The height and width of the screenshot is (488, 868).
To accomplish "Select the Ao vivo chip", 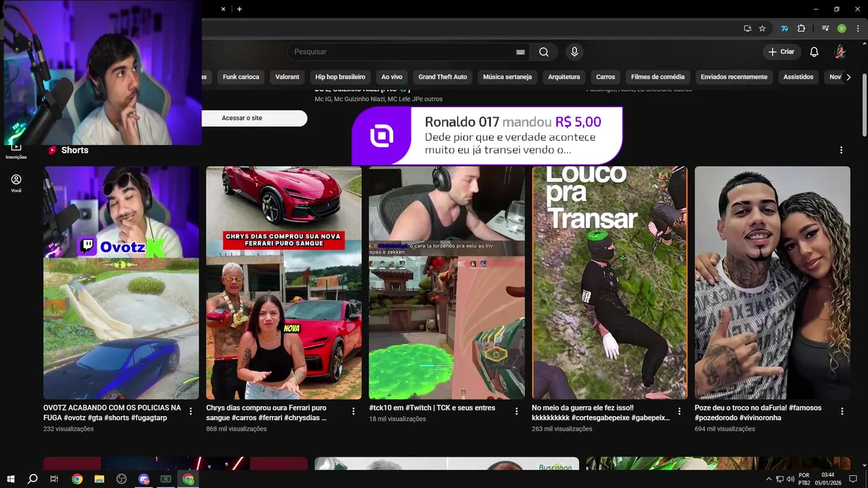I will [x=392, y=77].
